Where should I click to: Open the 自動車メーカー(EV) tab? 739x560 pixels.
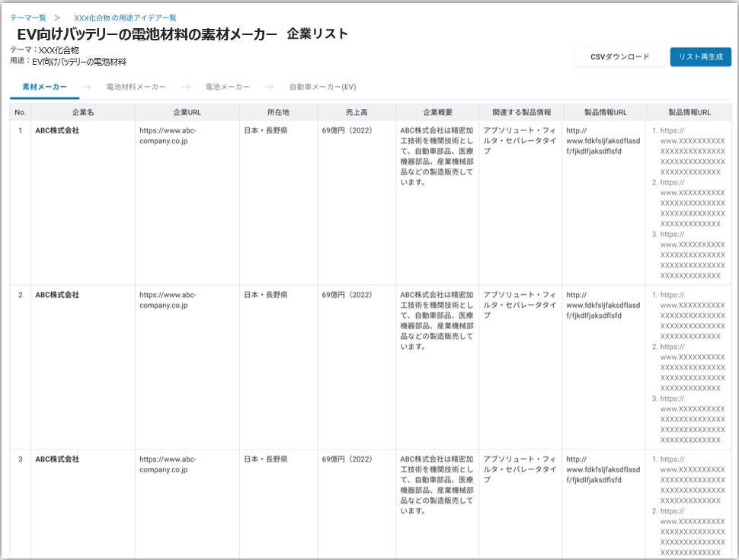tap(322, 87)
